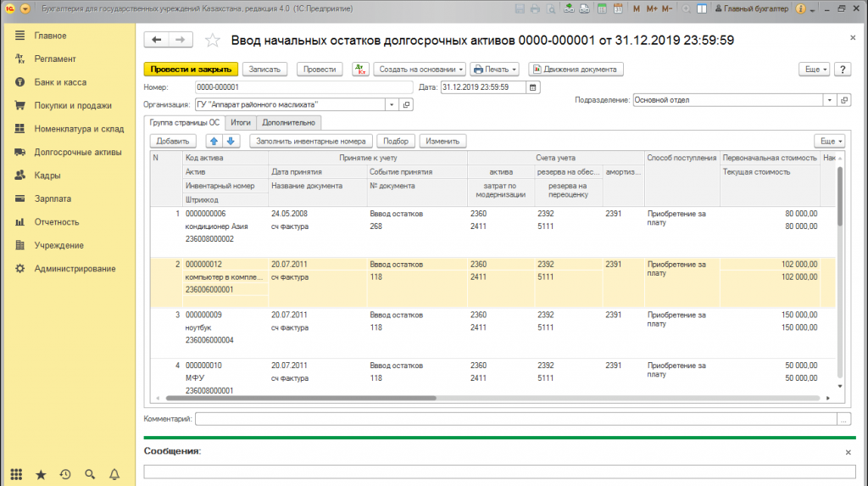Open history clock icon in sidebar
Screen dimensions: 868x486
pyautogui.click(x=65, y=474)
